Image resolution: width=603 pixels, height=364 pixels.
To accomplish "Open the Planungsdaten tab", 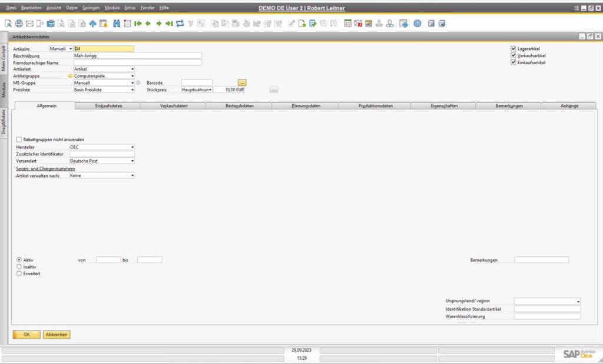I will click(x=306, y=106).
